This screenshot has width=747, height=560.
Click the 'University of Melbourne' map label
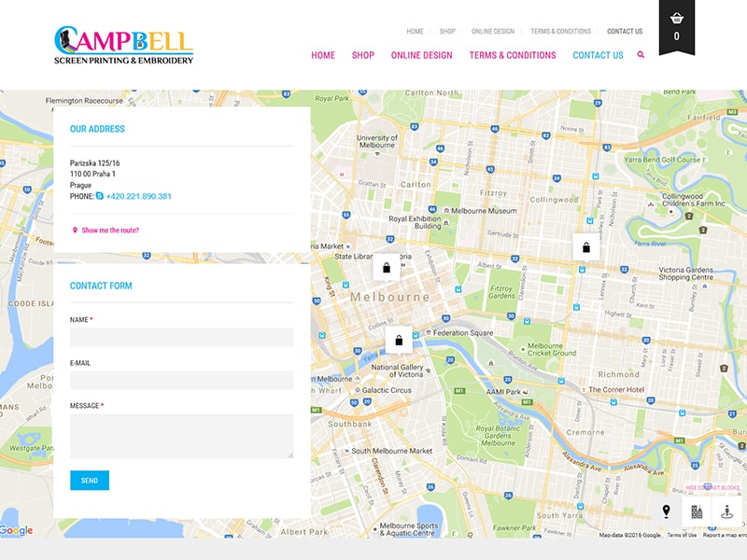377,142
